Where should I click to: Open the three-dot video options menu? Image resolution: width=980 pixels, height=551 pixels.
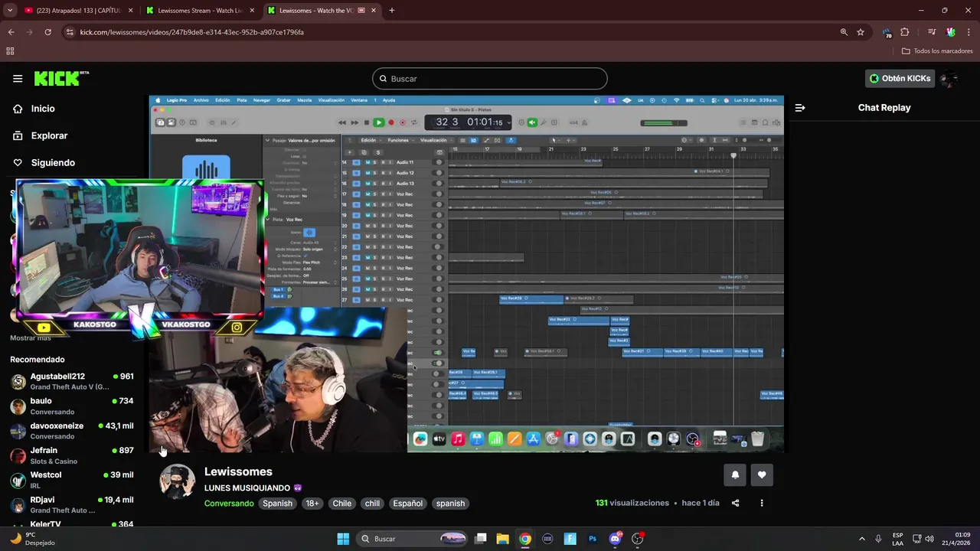click(x=762, y=503)
